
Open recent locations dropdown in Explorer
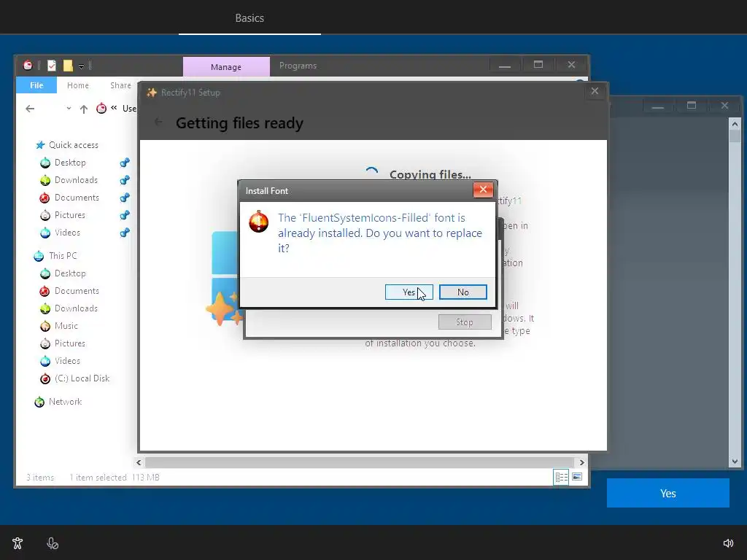pos(69,109)
